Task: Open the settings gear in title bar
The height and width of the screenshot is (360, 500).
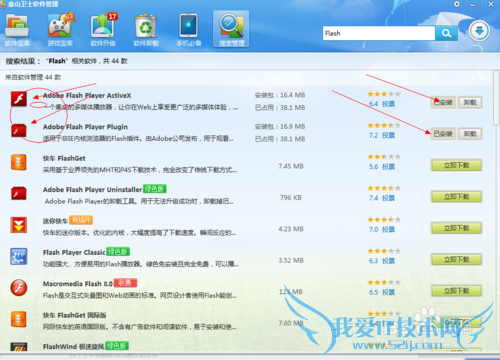Action: tap(457, 4)
